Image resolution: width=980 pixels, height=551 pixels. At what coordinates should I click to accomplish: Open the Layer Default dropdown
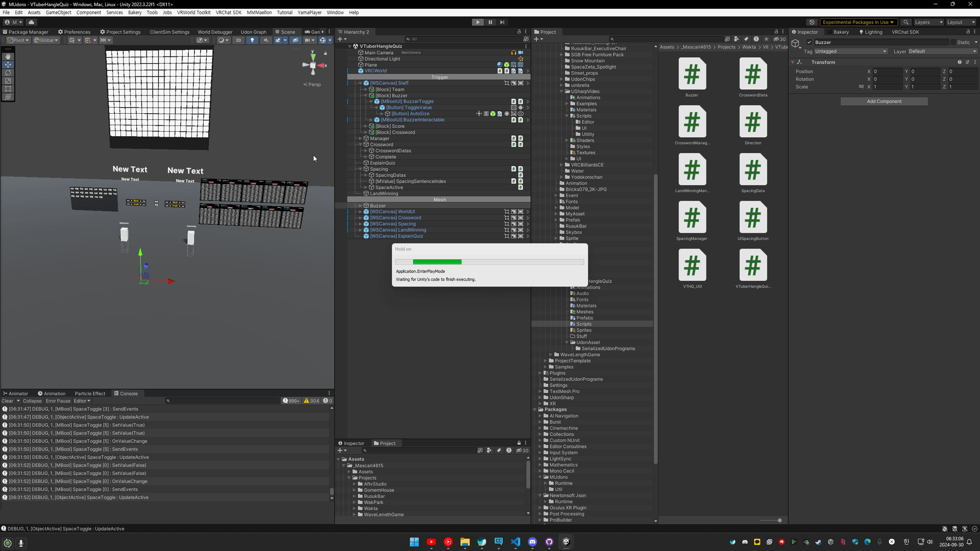click(942, 52)
